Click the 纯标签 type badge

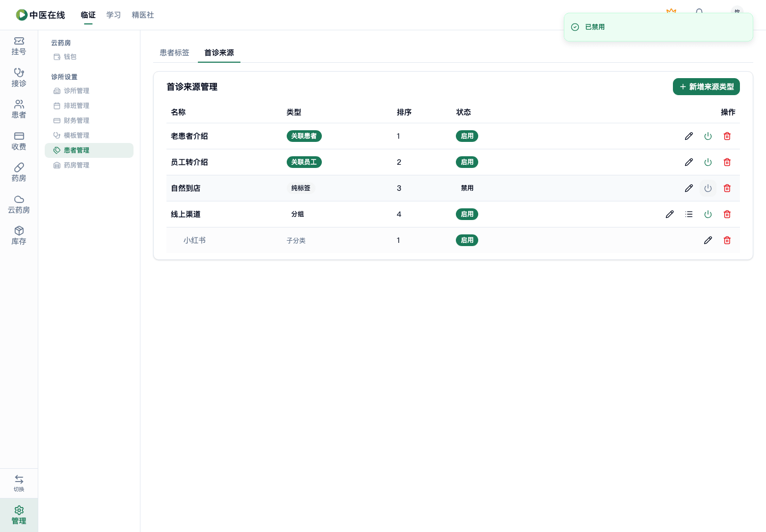click(x=301, y=188)
